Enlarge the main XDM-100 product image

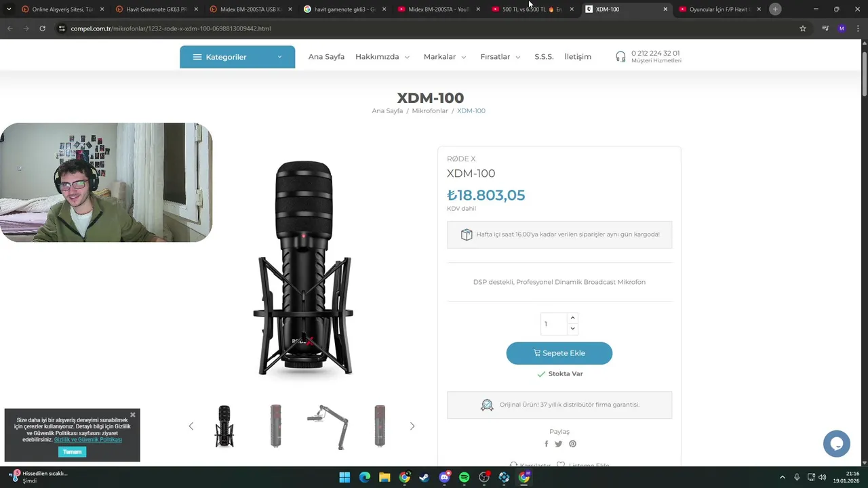(x=304, y=268)
